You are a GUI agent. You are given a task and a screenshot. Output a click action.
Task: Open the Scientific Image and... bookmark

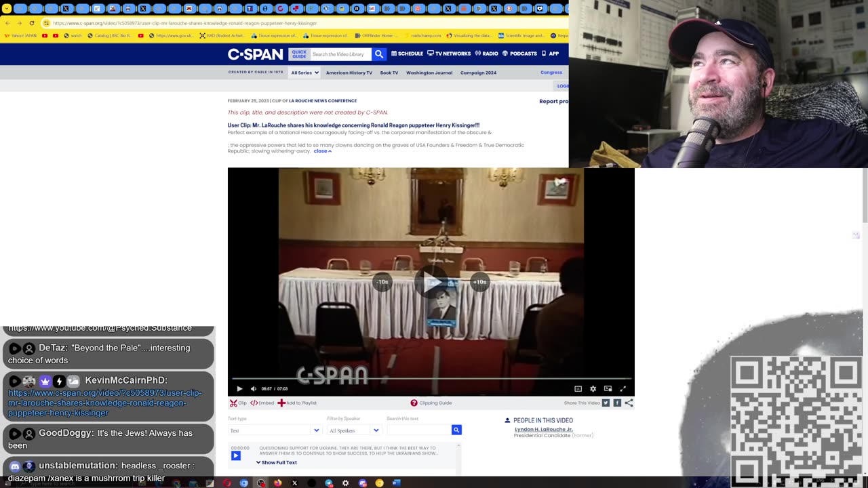(x=521, y=35)
